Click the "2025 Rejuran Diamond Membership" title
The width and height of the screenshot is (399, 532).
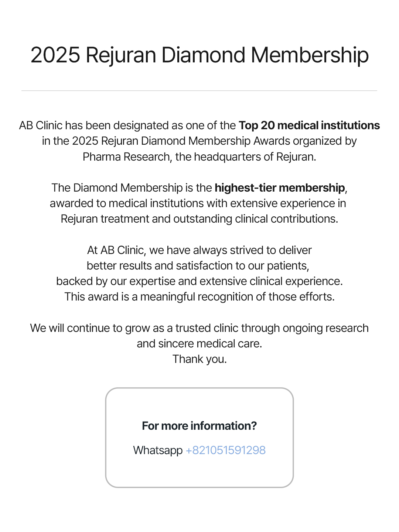(199, 55)
